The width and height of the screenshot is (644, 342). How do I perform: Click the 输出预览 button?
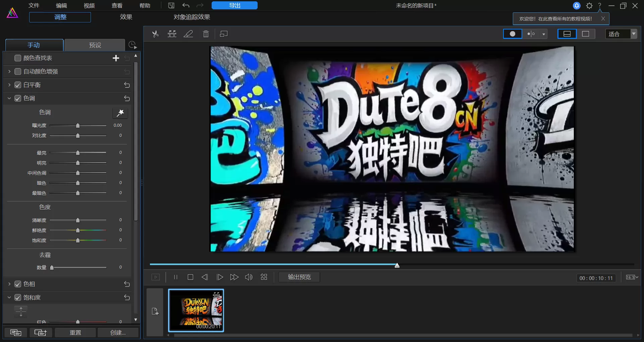(299, 277)
